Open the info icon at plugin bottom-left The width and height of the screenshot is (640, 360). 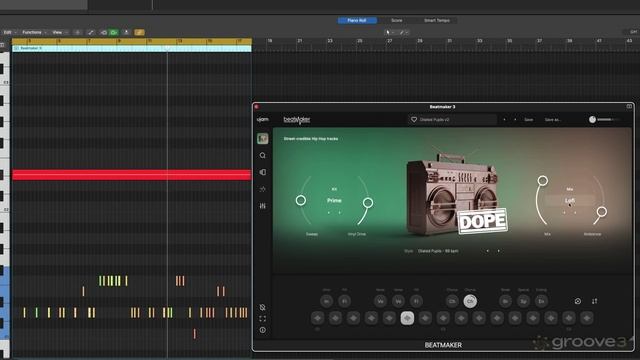pos(262,330)
